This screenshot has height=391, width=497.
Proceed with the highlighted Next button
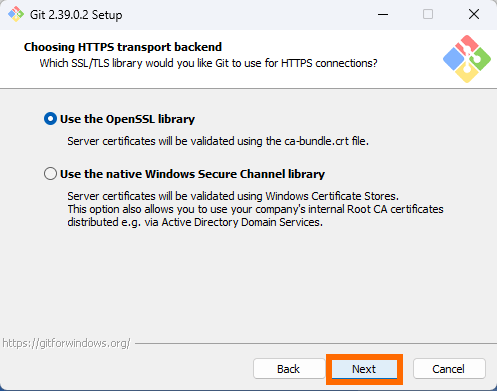click(x=364, y=369)
